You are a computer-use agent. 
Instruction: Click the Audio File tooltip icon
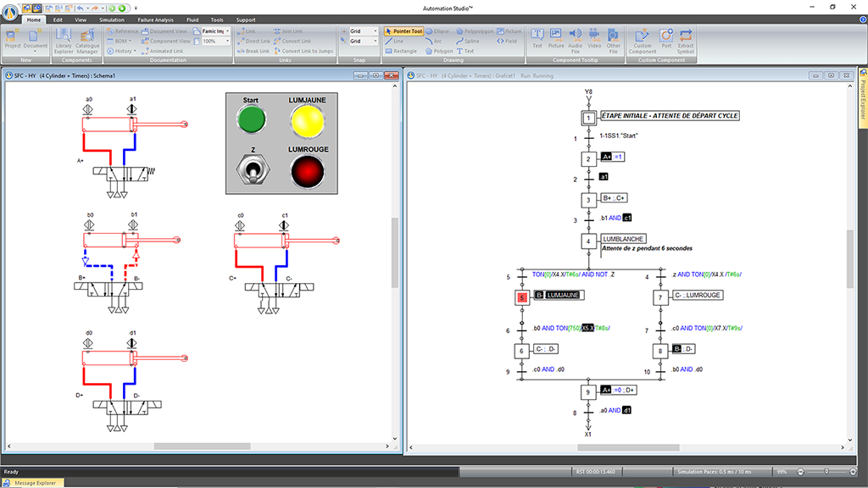click(x=576, y=38)
